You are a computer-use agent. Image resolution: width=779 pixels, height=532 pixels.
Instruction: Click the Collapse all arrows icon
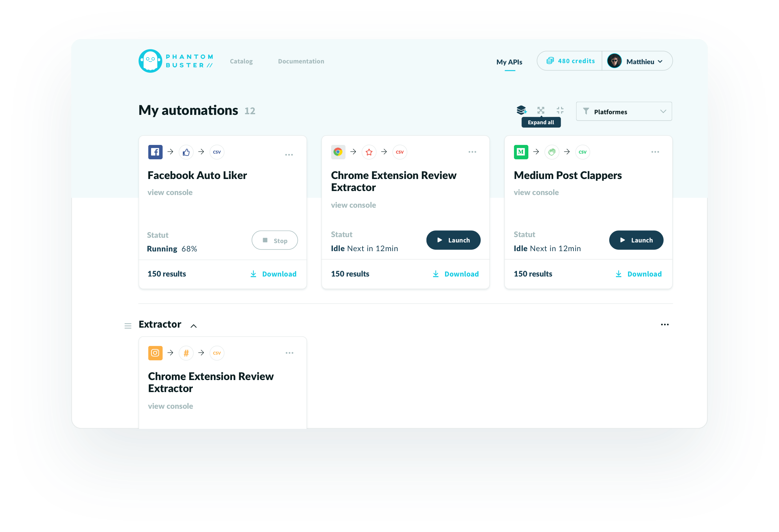pyautogui.click(x=560, y=110)
